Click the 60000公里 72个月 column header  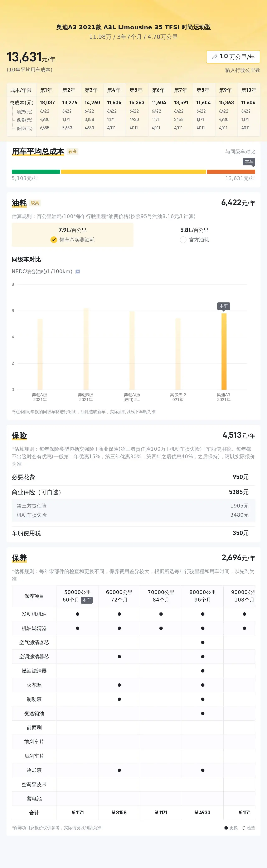click(119, 596)
